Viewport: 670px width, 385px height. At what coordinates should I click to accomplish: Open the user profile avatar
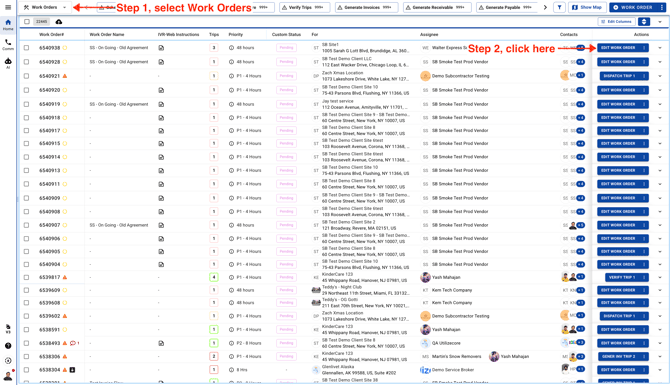(x=8, y=376)
